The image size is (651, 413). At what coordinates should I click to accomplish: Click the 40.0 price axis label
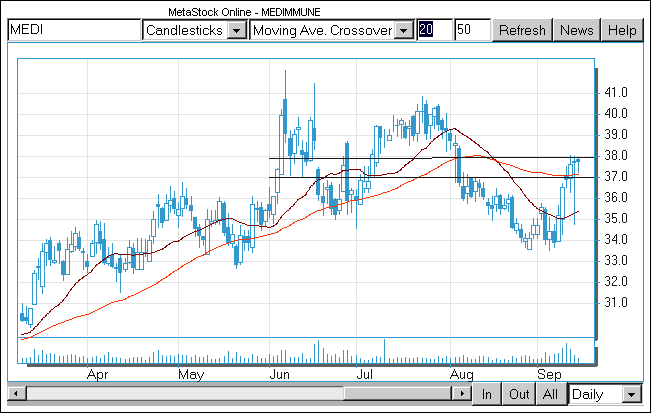616,113
